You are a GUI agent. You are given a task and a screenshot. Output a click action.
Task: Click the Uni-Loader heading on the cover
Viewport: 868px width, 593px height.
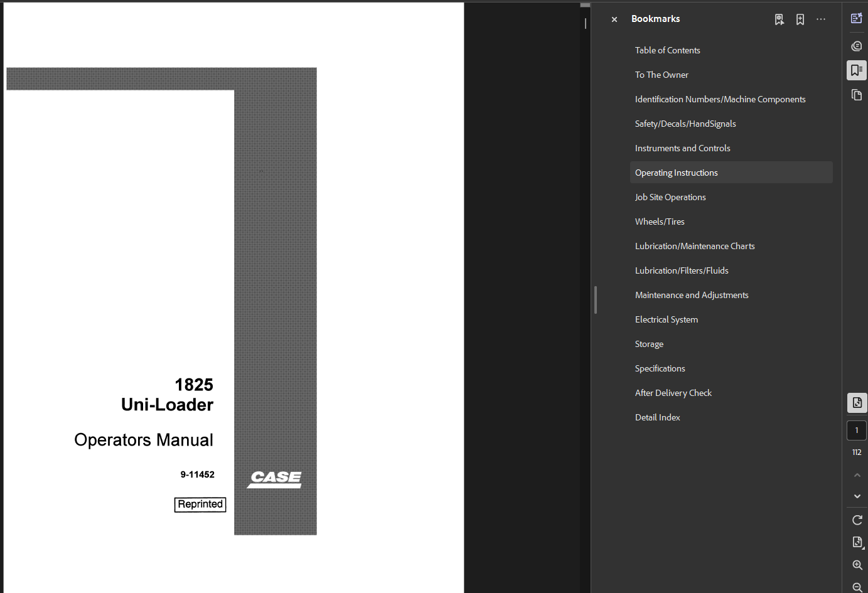(x=167, y=405)
